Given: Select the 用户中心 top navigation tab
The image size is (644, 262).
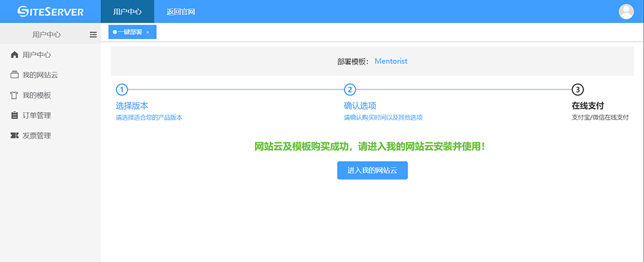Looking at the screenshot, I should 127,11.
